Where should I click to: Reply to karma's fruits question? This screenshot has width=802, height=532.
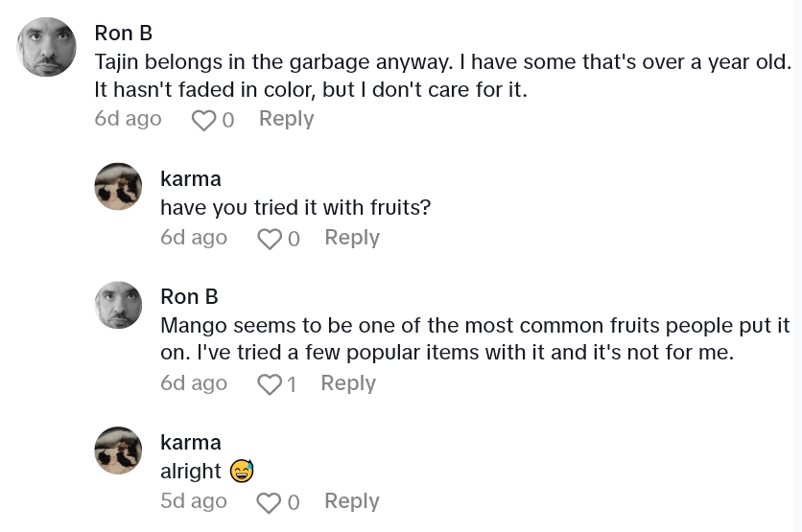click(351, 238)
